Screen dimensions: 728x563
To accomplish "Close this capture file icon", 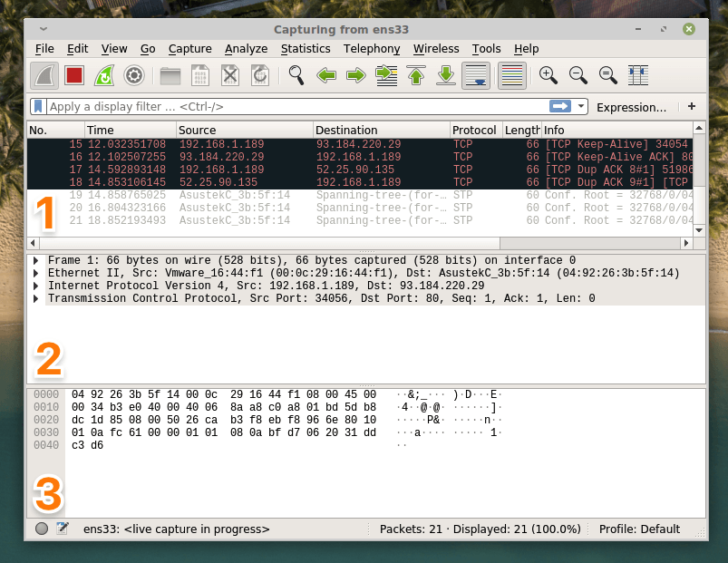I will [230, 75].
